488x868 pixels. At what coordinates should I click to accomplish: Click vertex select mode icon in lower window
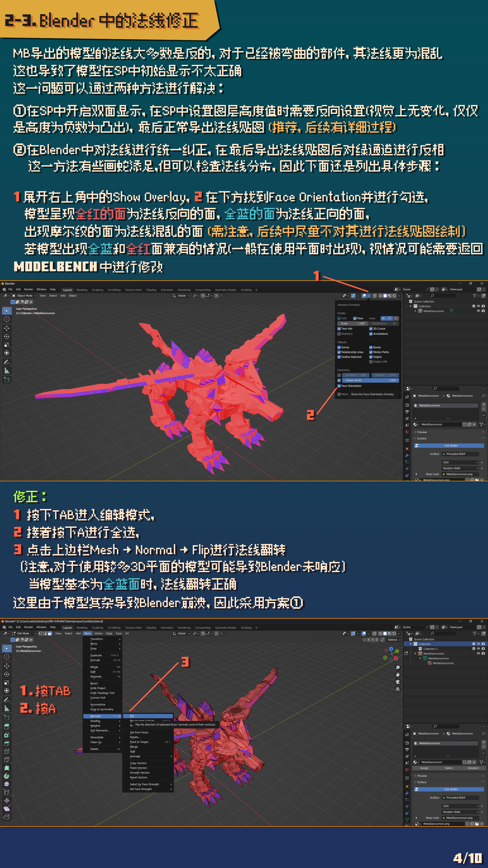pos(40,633)
